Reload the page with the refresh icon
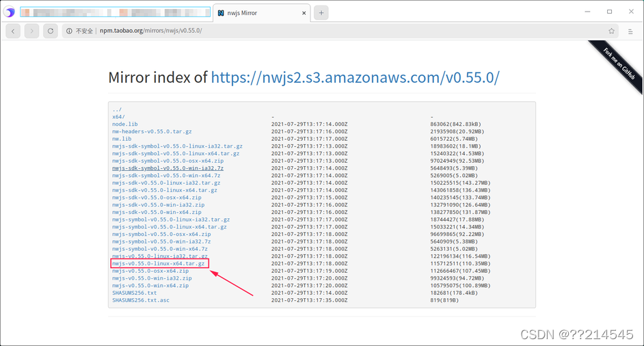Viewport: 644px width, 346px height. click(51, 31)
